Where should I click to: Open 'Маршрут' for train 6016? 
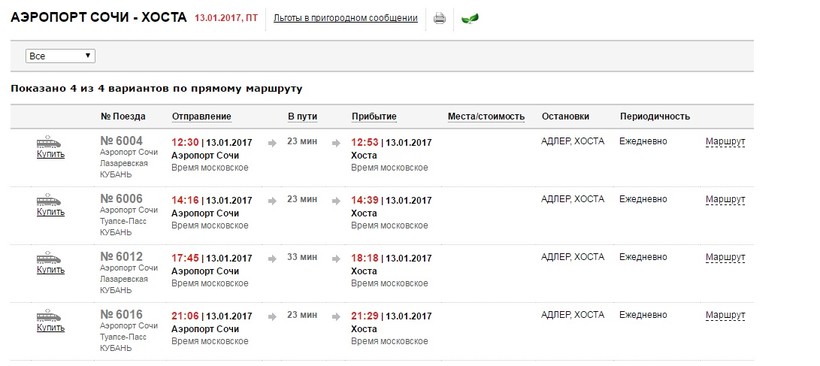pos(725,316)
